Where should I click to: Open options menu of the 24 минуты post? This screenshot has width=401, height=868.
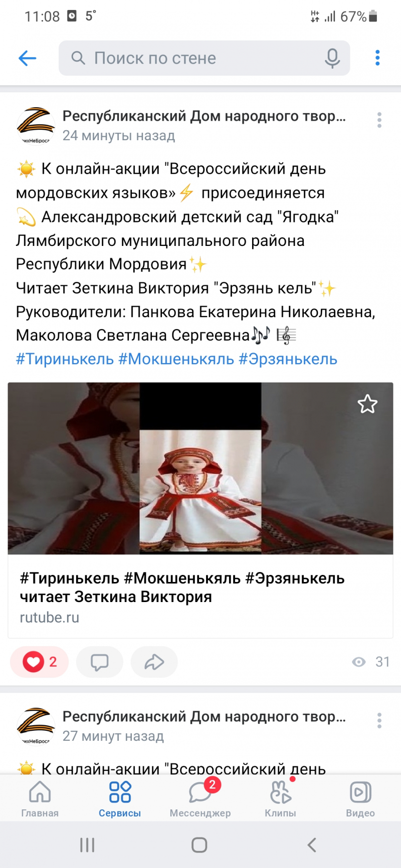coord(379,120)
